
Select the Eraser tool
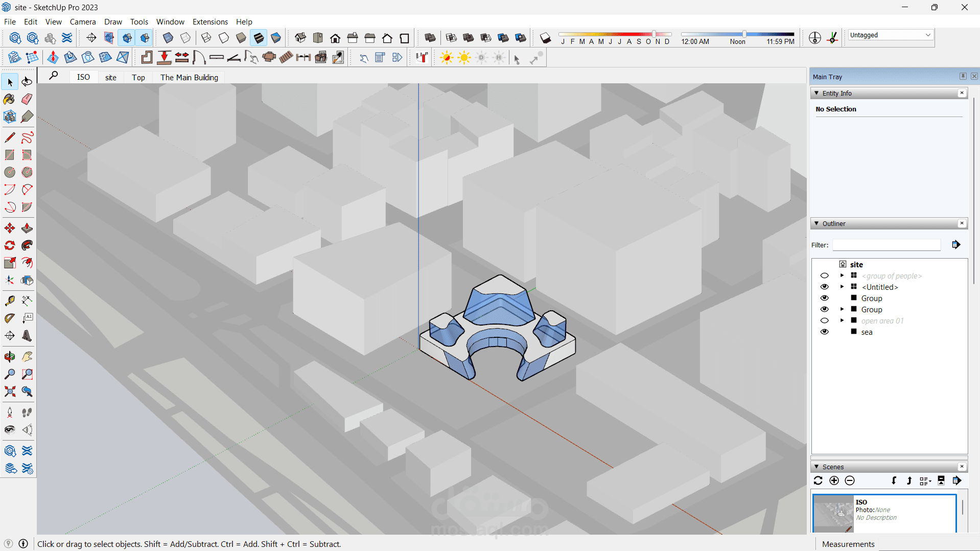[x=27, y=99]
